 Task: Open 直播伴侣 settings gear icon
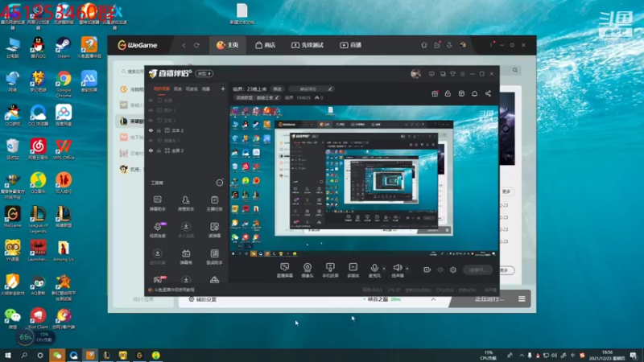coord(453,269)
